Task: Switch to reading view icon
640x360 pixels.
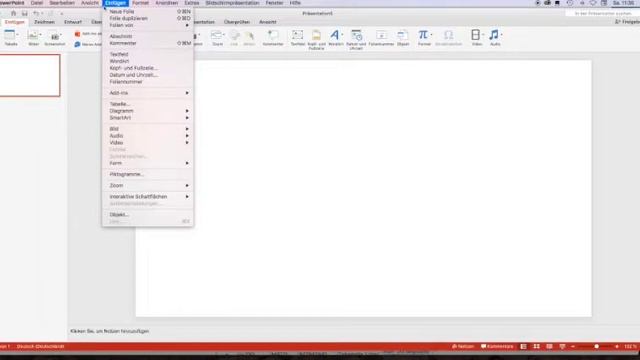Action: click(x=549, y=347)
